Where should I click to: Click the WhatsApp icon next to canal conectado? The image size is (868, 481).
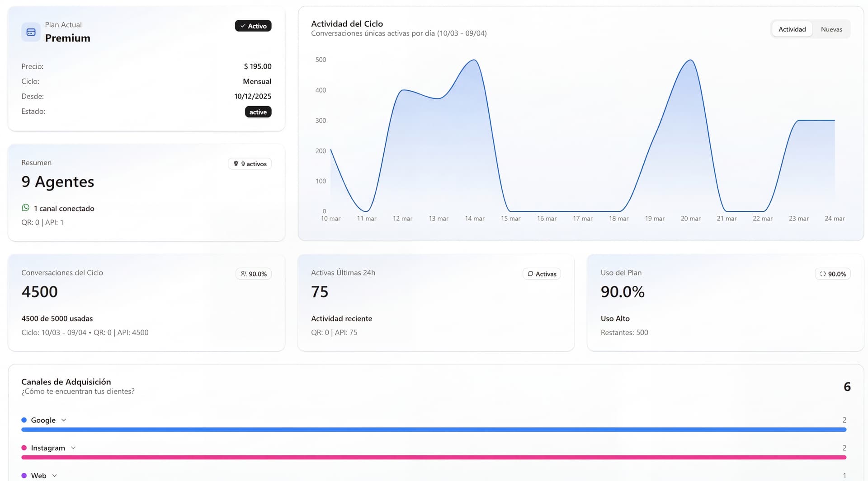pyautogui.click(x=26, y=208)
